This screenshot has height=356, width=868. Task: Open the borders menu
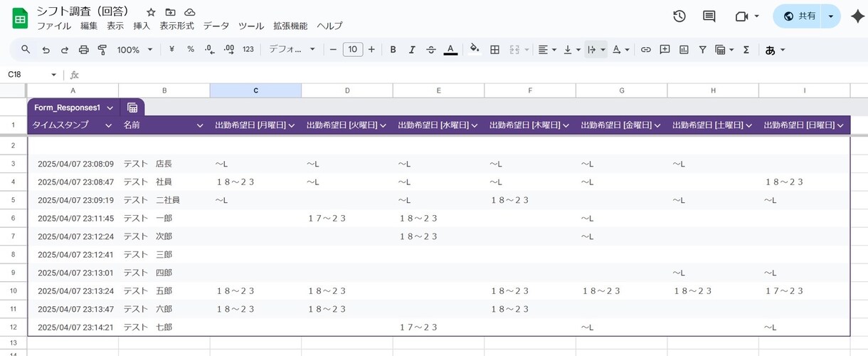coord(495,50)
